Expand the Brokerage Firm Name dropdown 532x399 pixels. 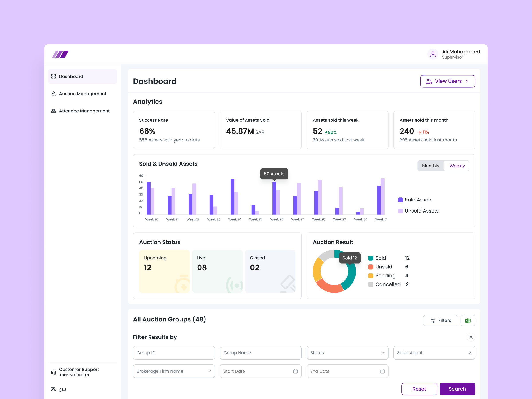174,371
